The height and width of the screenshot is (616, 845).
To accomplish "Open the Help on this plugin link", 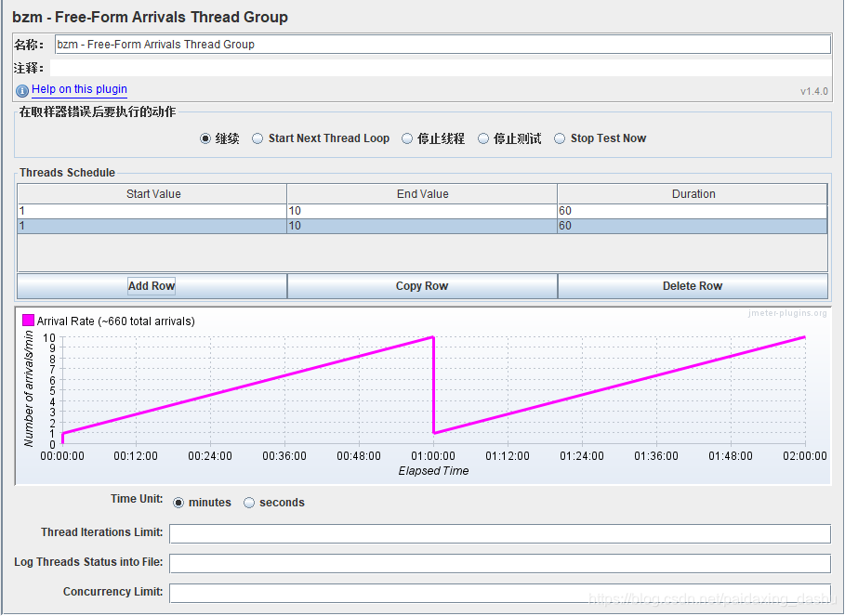I will [x=79, y=89].
